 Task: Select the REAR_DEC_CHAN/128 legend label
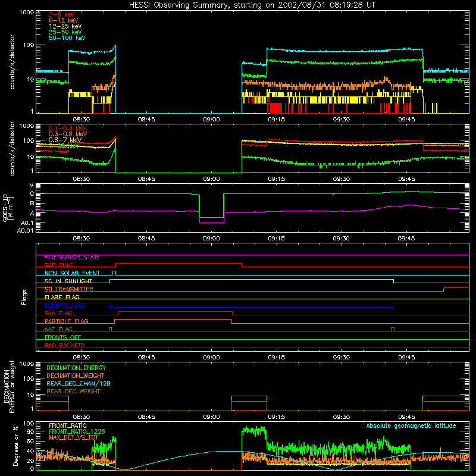point(79,383)
